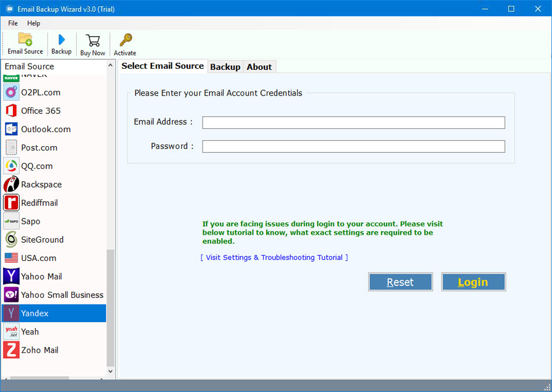Select the USA.com flag icon
Screen dimensions: 552x392
tap(11, 258)
